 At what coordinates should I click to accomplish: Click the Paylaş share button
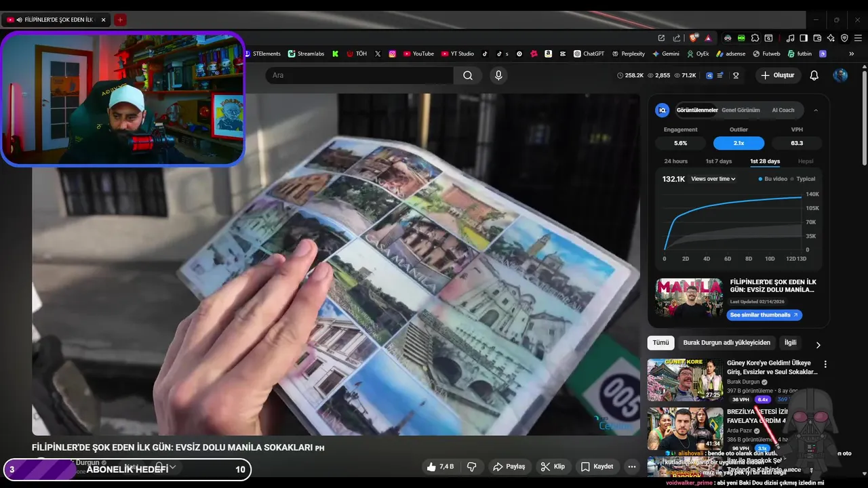tap(509, 466)
